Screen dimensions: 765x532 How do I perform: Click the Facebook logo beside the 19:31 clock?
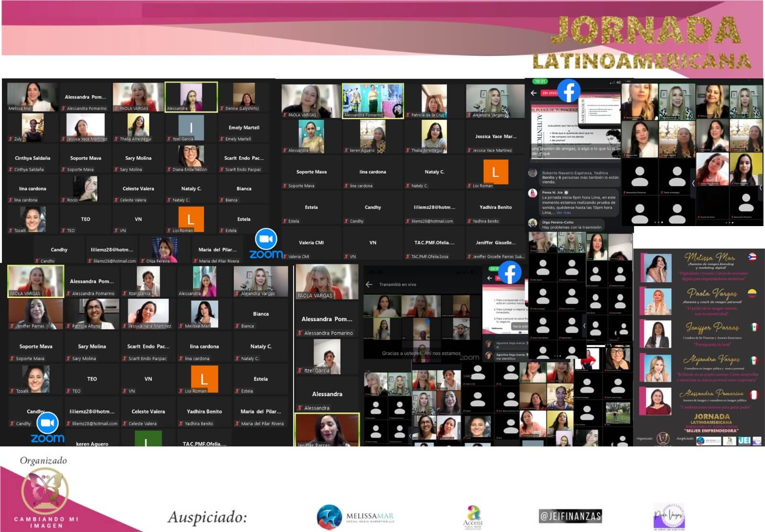pos(568,90)
